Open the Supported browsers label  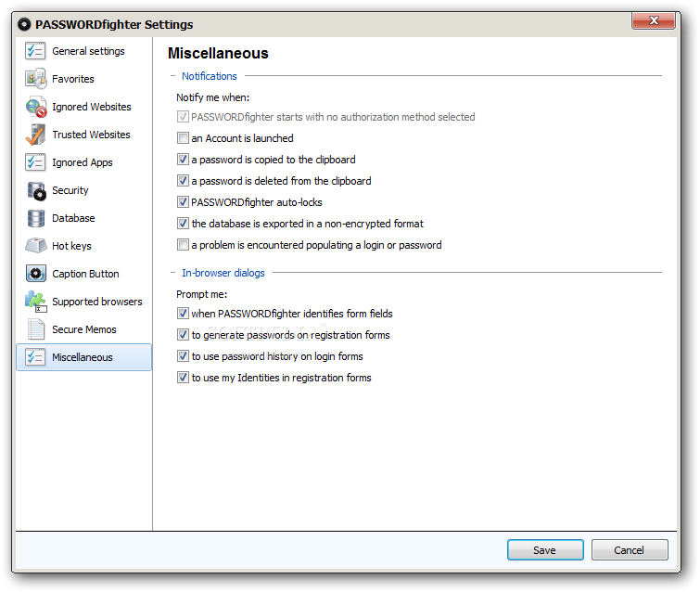(96, 302)
